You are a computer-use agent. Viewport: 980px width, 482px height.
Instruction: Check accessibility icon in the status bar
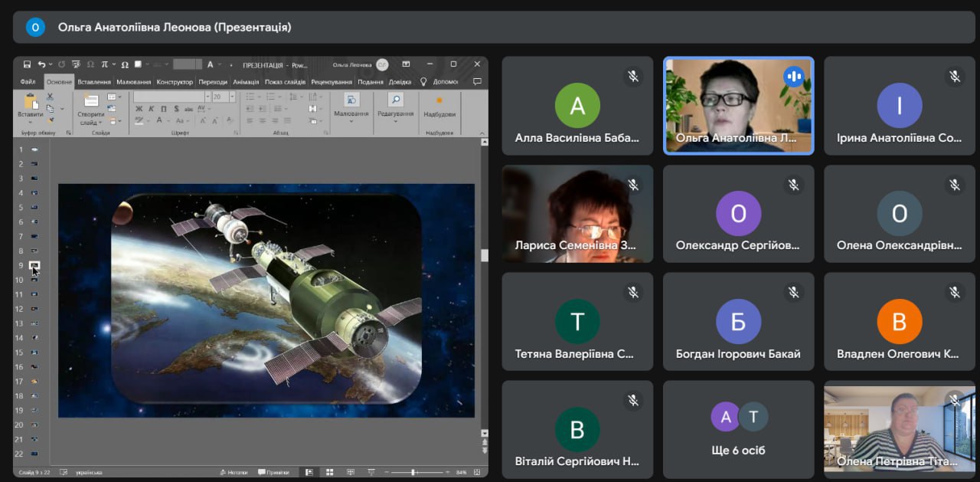[64, 472]
